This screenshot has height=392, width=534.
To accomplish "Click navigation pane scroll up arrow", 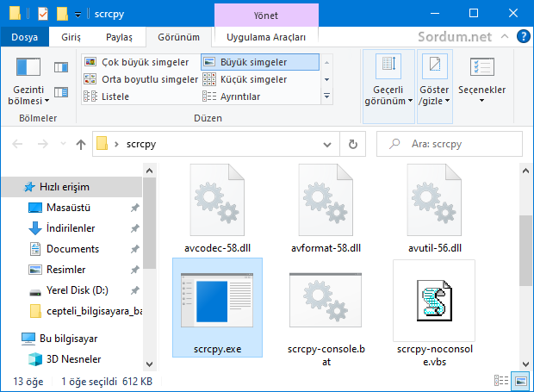I will coord(149,171).
